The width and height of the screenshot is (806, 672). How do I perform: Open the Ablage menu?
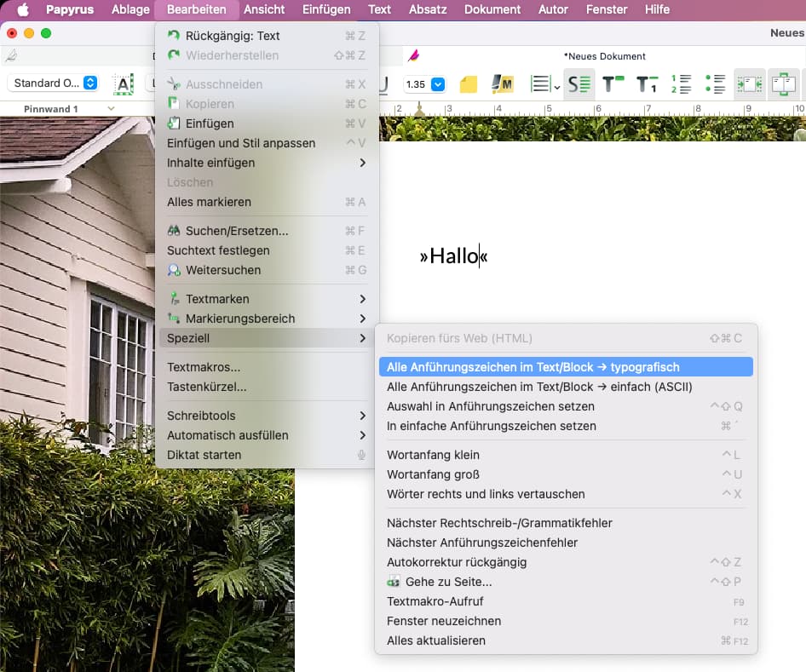[130, 9]
